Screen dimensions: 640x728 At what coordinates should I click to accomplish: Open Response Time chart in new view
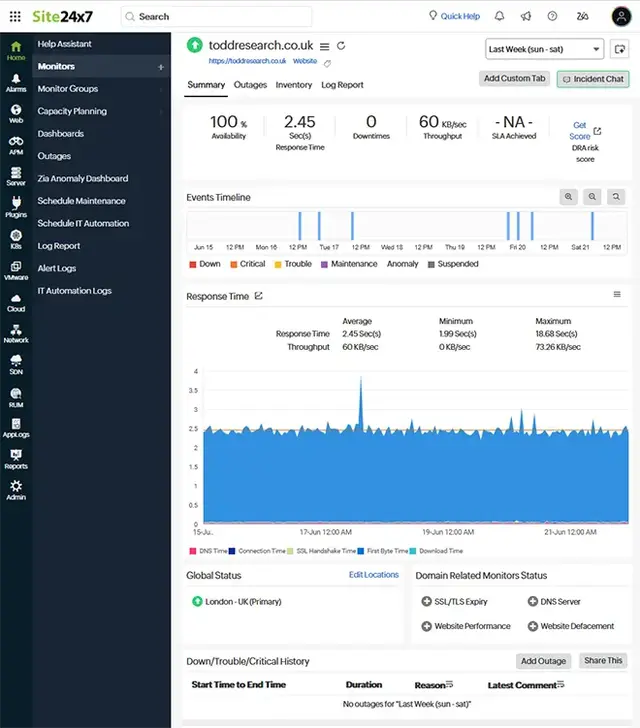pyautogui.click(x=259, y=296)
